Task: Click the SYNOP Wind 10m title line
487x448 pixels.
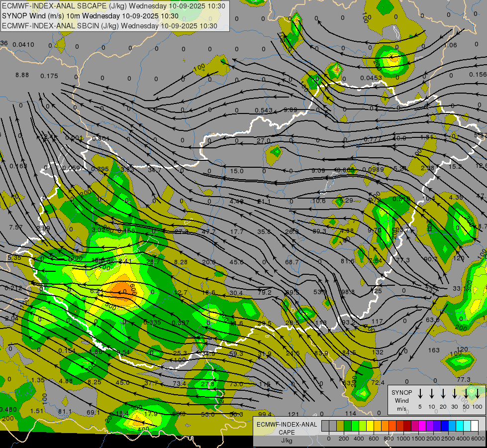Action: [90, 16]
